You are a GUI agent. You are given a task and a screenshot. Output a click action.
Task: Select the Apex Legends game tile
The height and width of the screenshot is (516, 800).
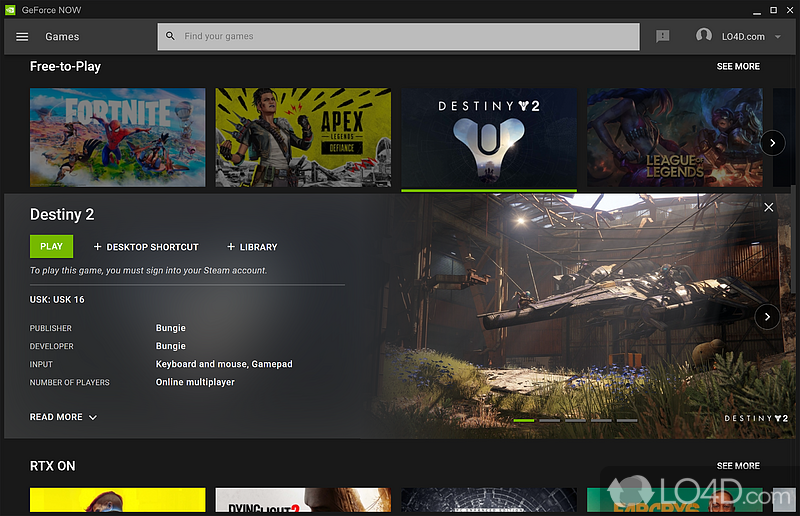coord(303,137)
